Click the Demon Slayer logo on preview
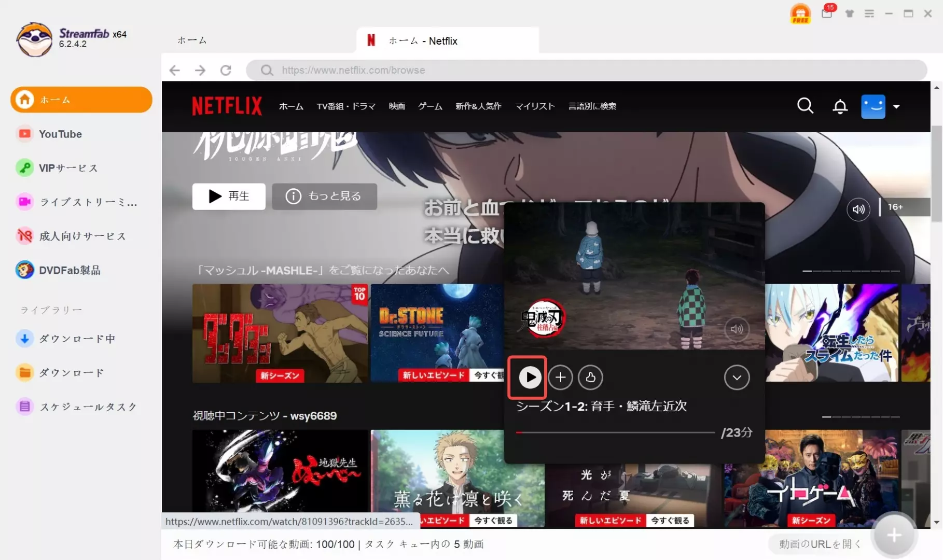Image resolution: width=943 pixels, height=560 pixels. click(543, 317)
